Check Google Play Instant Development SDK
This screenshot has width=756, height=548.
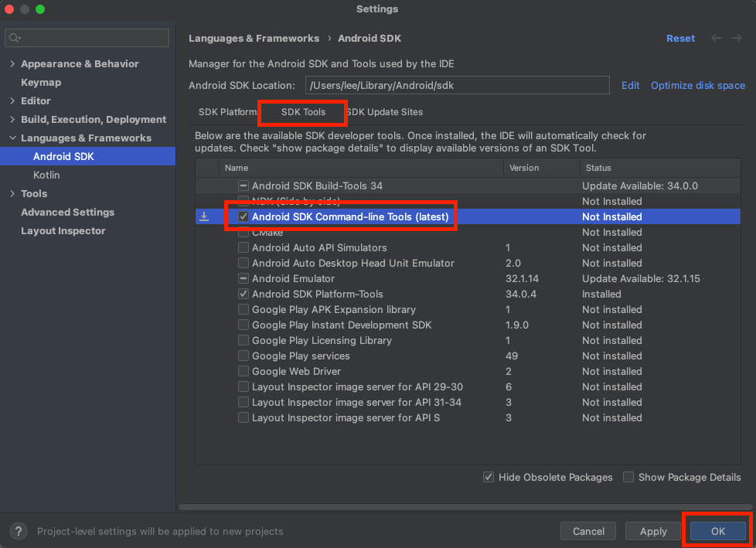[243, 325]
